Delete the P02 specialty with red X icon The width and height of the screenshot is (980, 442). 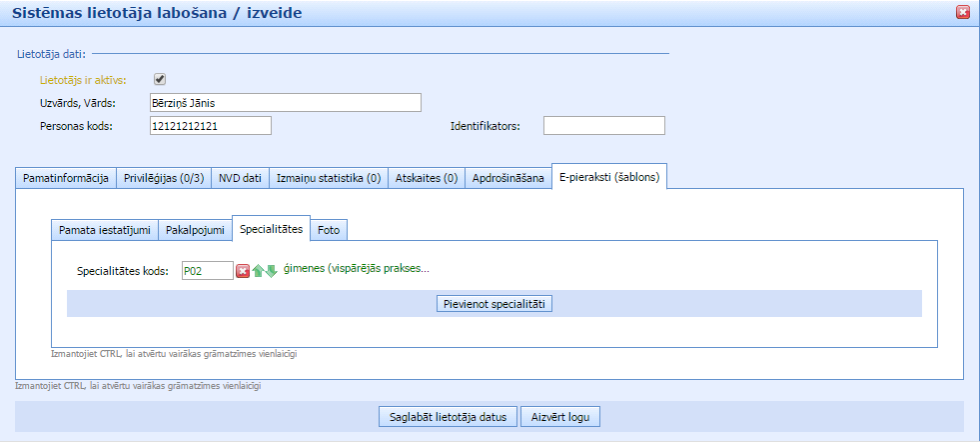click(243, 271)
